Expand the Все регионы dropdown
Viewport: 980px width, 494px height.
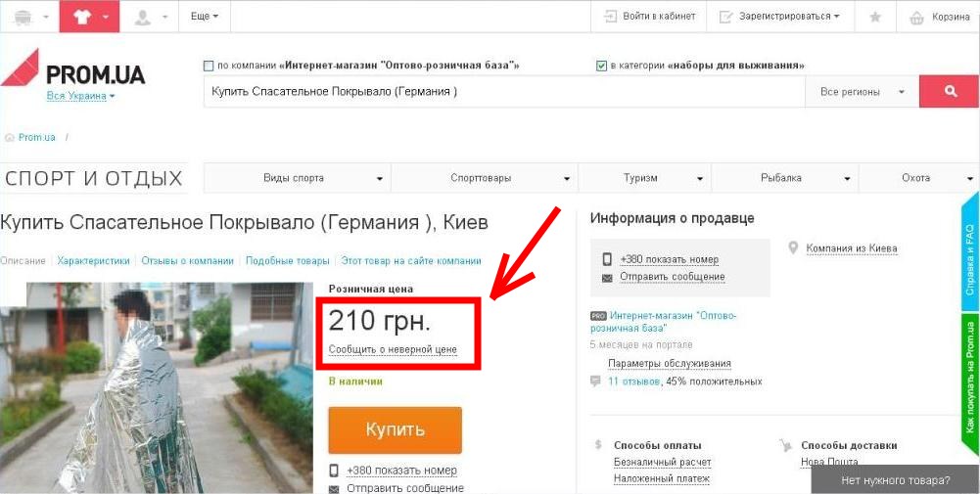pyautogui.click(x=862, y=92)
